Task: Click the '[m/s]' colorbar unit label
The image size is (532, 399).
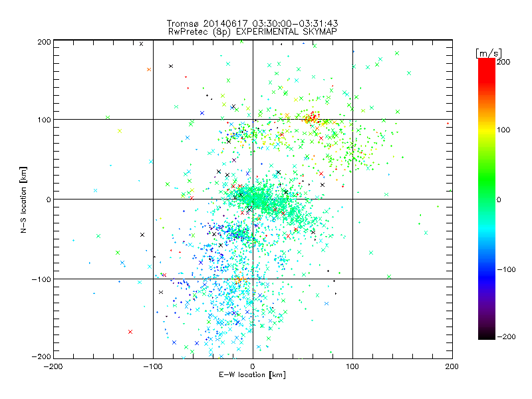Action: 489,53
